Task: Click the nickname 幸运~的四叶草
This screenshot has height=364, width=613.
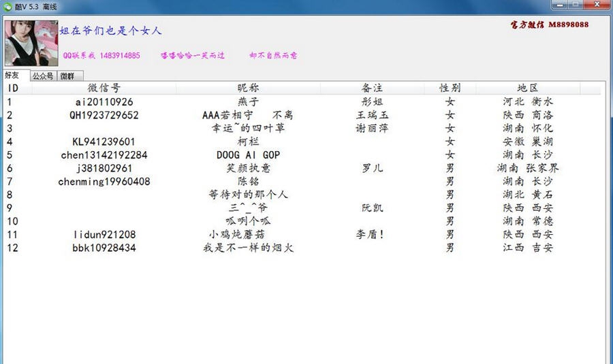Action: 248,128
